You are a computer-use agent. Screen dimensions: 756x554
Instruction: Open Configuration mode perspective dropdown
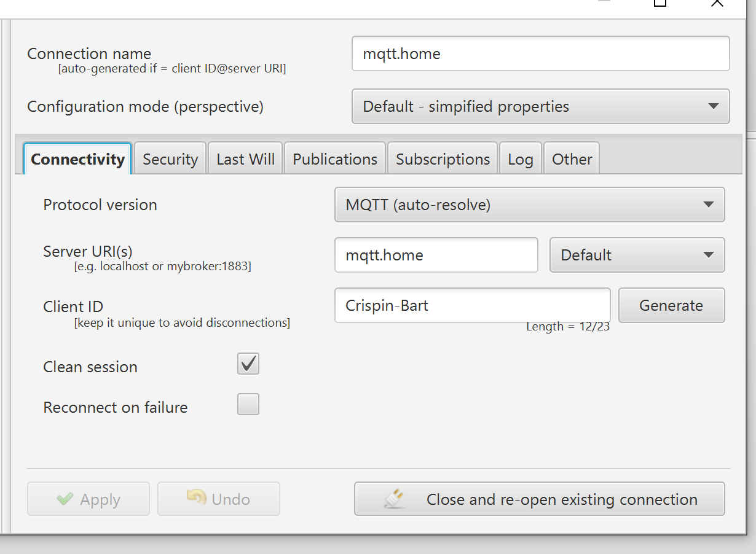[x=540, y=106]
